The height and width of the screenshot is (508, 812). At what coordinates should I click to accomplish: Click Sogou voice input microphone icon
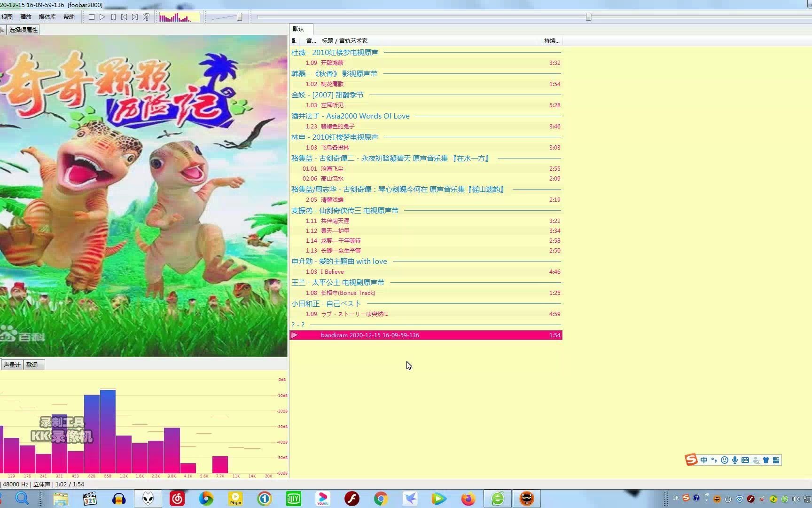(735, 460)
